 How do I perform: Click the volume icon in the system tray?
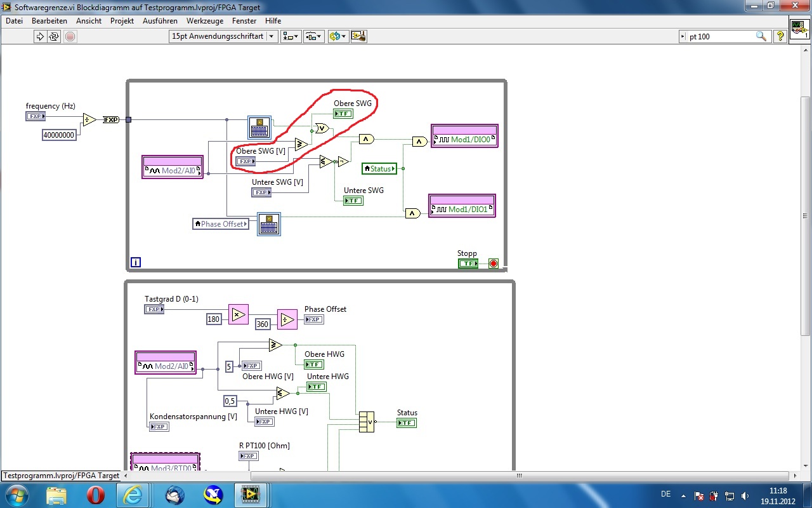coord(745,495)
